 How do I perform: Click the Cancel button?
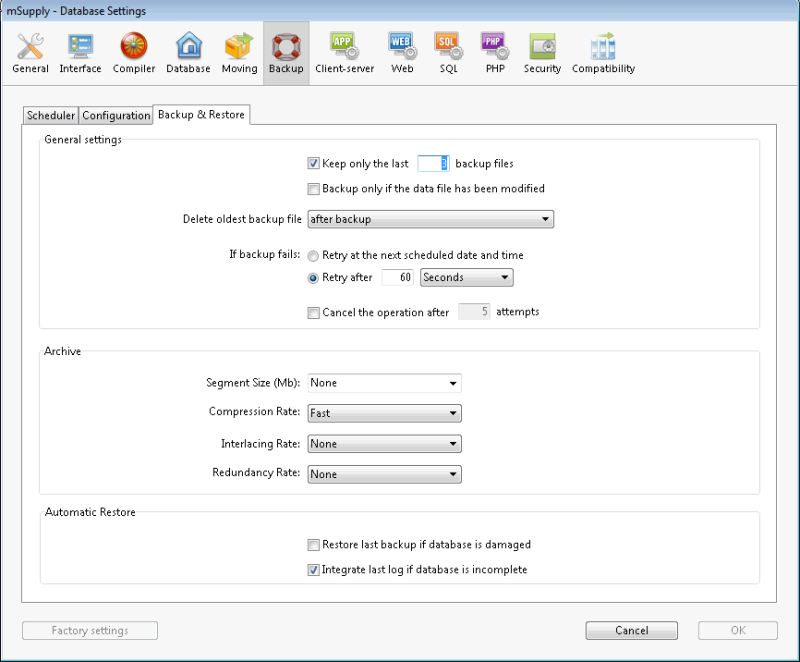631,630
